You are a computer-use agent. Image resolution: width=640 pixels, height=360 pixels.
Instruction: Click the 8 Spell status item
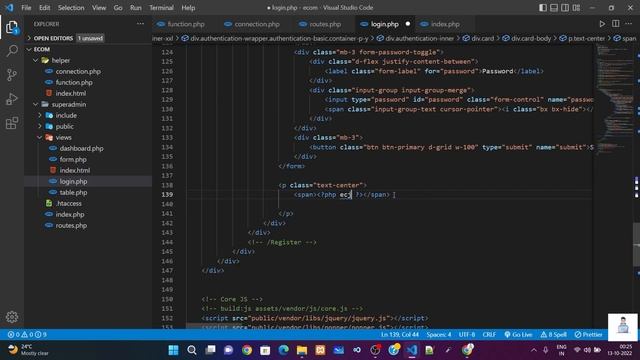(x=553, y=335)
